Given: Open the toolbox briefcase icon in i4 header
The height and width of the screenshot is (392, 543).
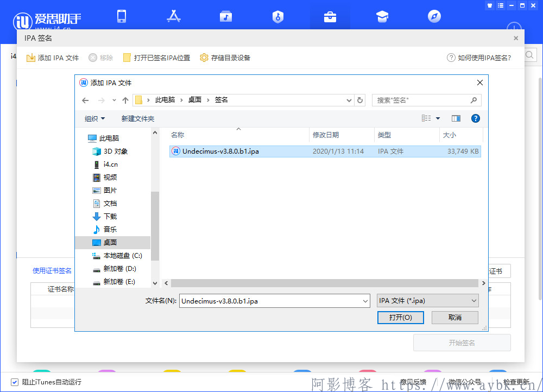Looking at the screenshot, I should point(330,17).
